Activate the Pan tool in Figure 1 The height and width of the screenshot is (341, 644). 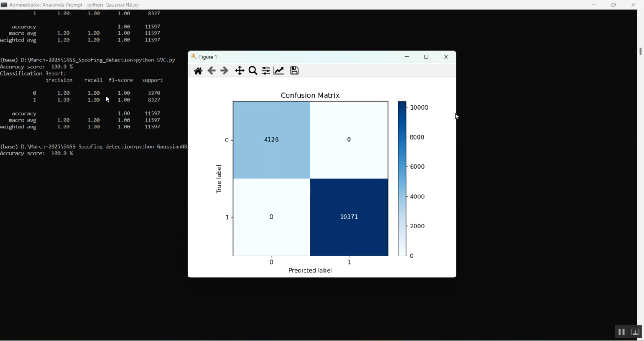[x=240, y=71]
